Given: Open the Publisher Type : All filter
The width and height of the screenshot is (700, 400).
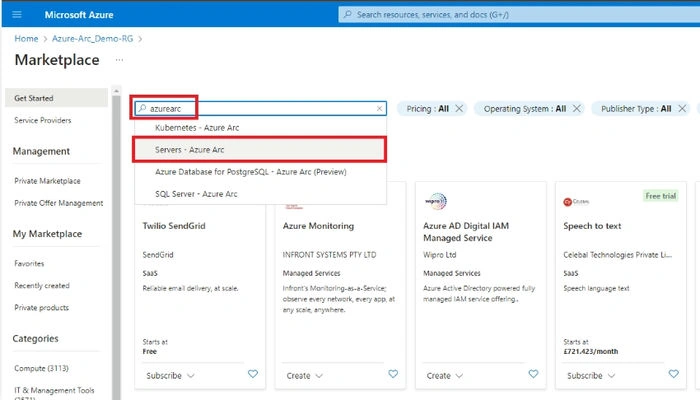Looking at the screenshot, I should (636, 109).
